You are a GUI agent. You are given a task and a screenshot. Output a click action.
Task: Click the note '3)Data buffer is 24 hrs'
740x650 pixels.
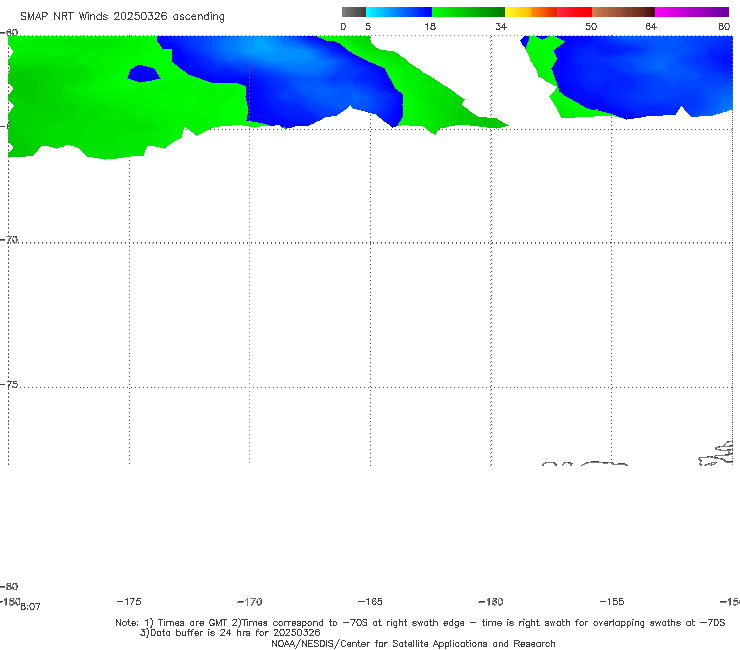click(230, 633)
